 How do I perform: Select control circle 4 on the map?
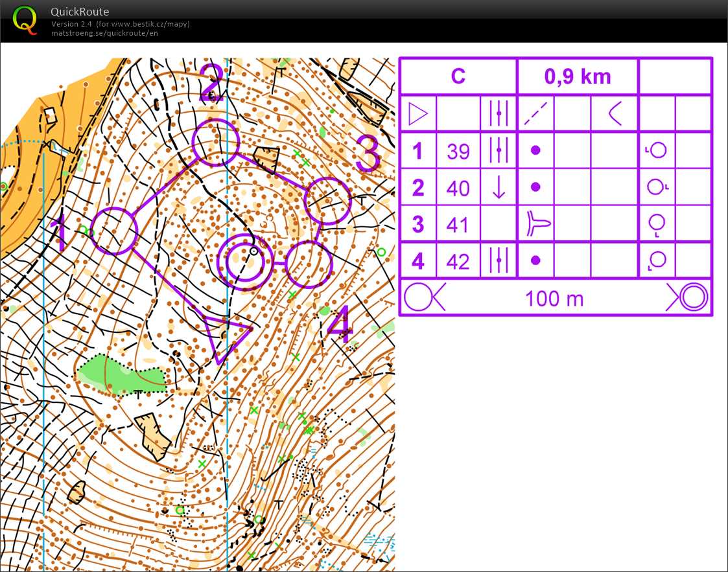(x=309, y=264)
